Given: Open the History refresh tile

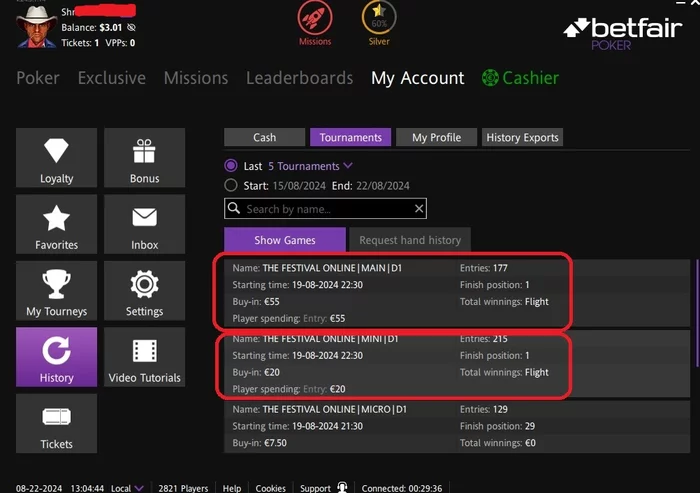Looking at the screenshot, I should pos(56,357).
